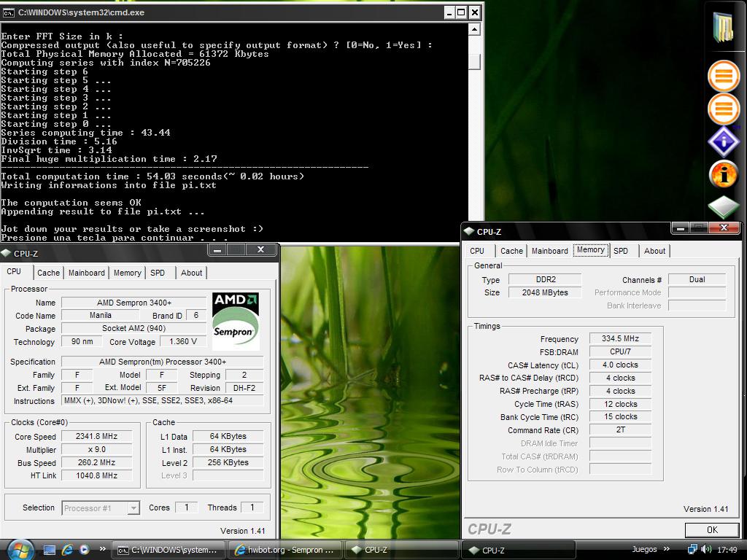Click the Name field AMD Sempron 3400+
The width and height of the screenshot is (747, 560).
click(134, 303)
